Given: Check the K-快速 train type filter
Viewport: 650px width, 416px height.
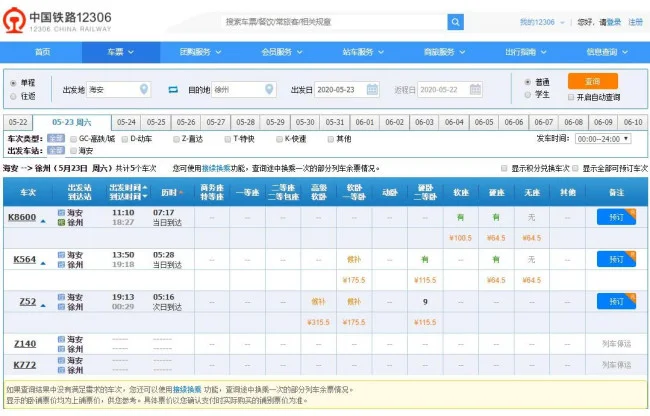Looking at the screenshot, I should pos(279,139).
